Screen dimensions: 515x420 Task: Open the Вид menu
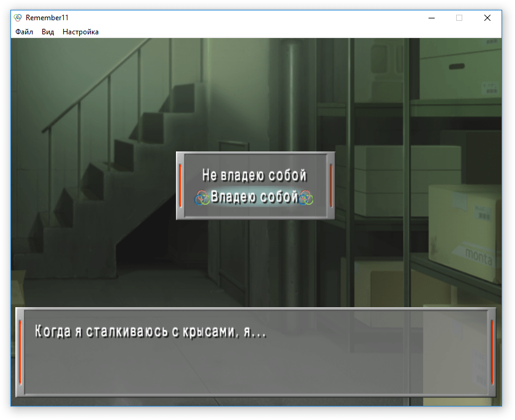(x=48, y=32)
